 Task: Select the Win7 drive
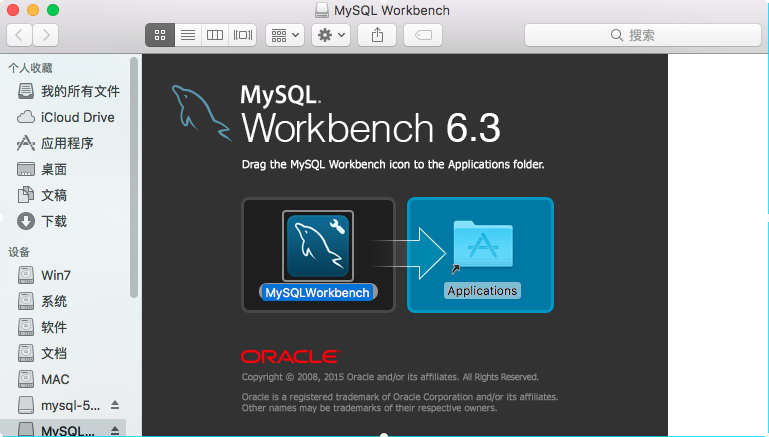coord(44,275)
